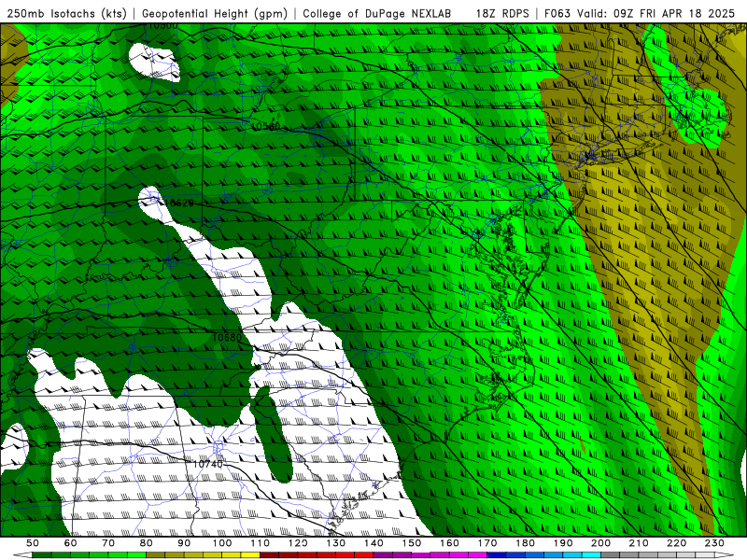Click the 140 value on the color scale
Viewport: 747px width, 560px height.
pyautogui.click(x=374, y=543)
